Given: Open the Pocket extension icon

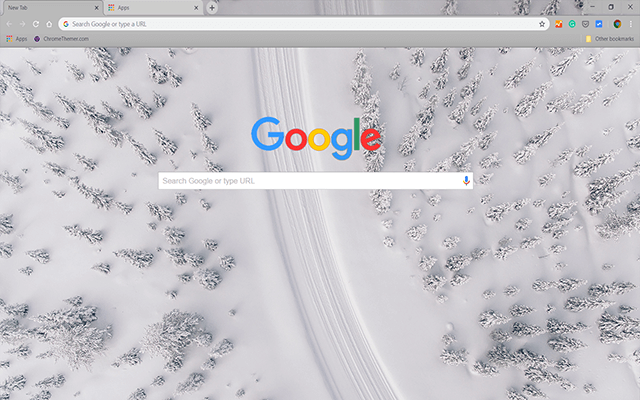Looking at the screenshot, I should point(585,24).
